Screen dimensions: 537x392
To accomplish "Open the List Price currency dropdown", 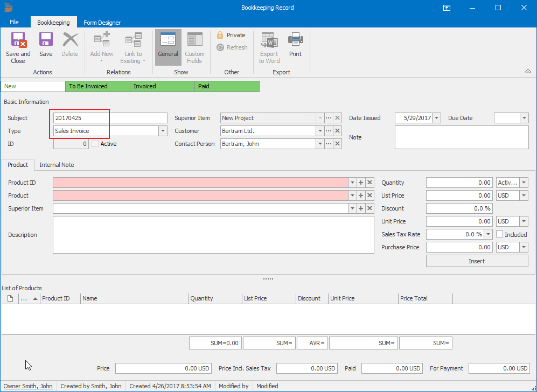I will (524, 195).
